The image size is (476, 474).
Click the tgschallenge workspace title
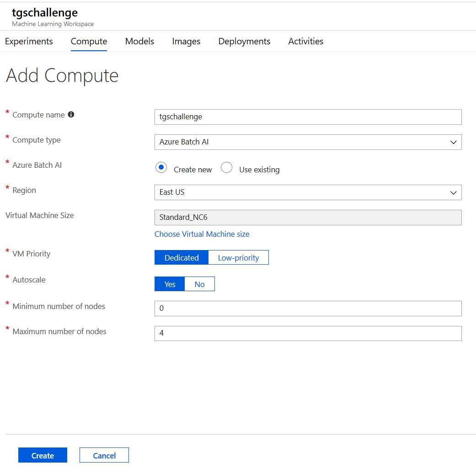tap(45, 13)
